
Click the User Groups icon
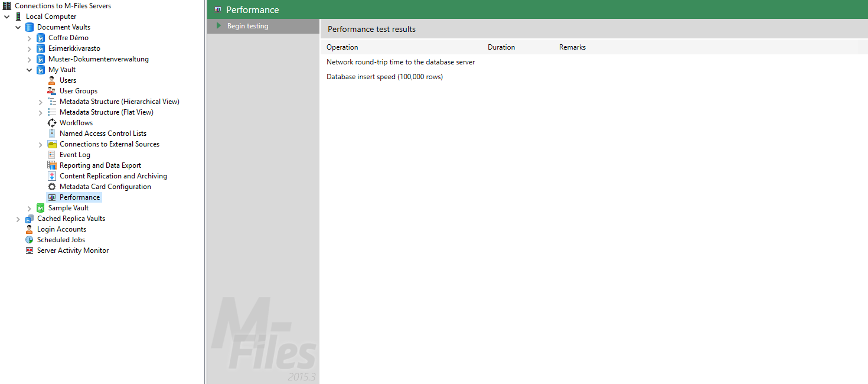pyautogui.click(x=52, y=91)
